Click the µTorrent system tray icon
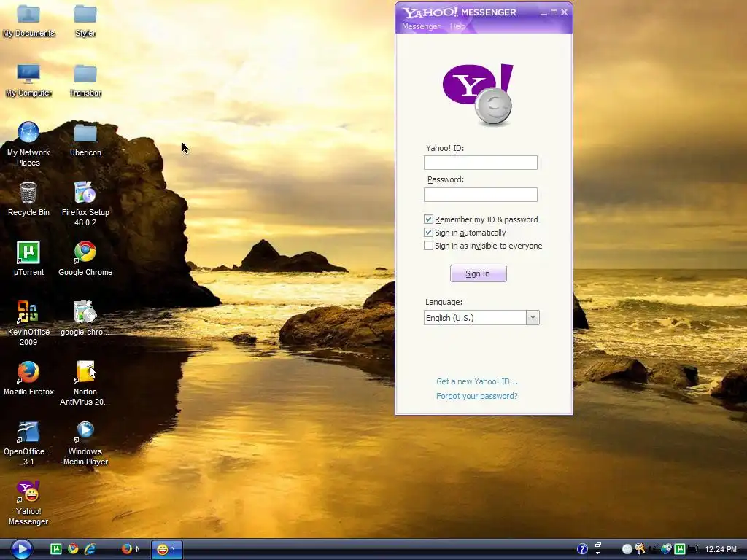This screenshot has width=747, height=560. [x=680, y=549]
